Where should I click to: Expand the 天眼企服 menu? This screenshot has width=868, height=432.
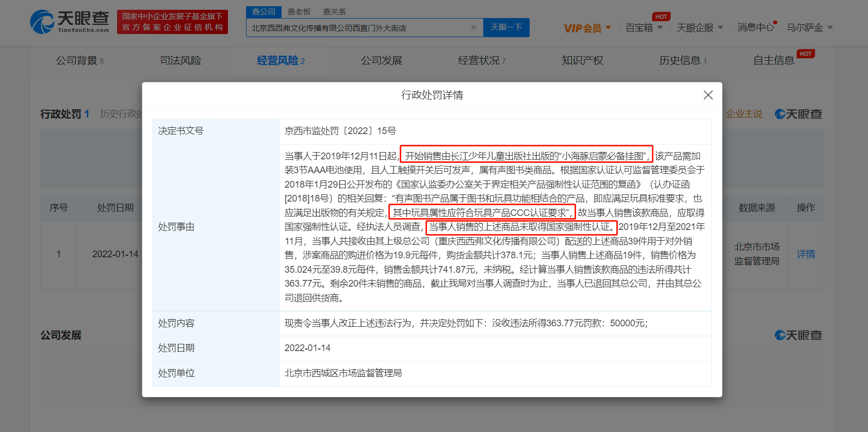700,28
